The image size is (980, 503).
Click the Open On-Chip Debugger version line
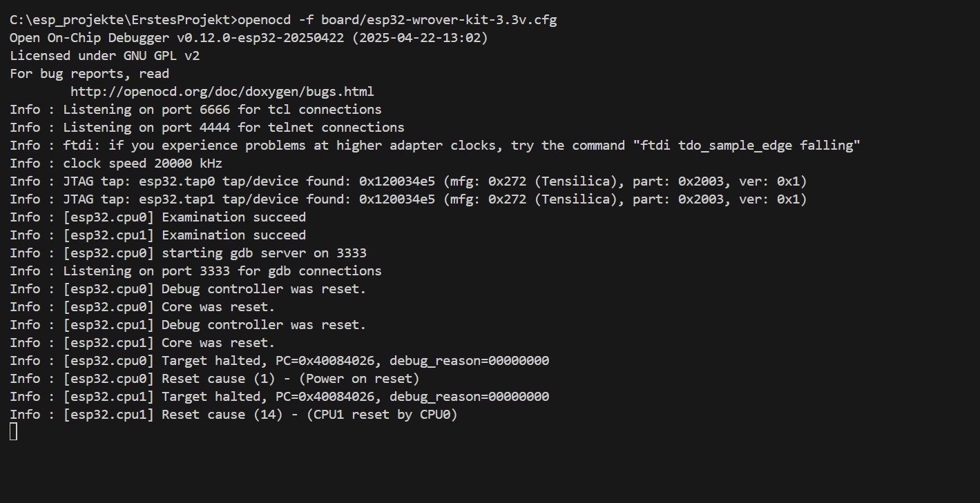coord(249,38)
